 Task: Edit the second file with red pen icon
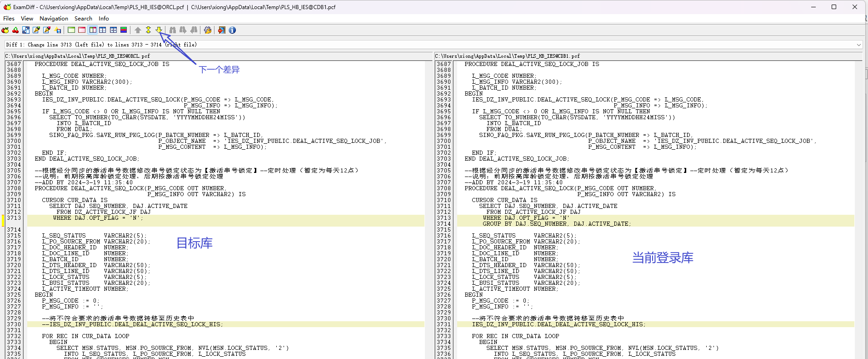tap(47, 30)
